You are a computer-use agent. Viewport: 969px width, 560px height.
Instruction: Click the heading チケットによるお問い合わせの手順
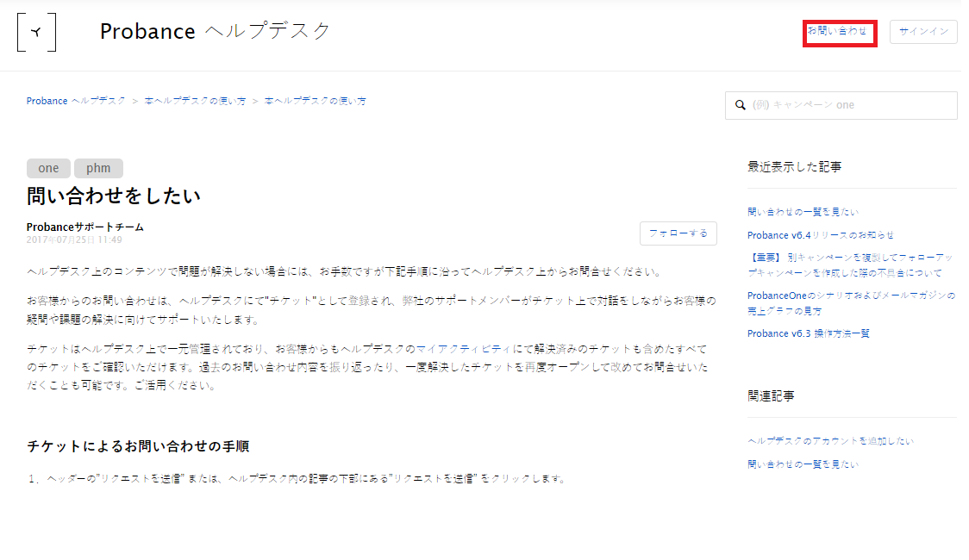(x=138, y=446)
